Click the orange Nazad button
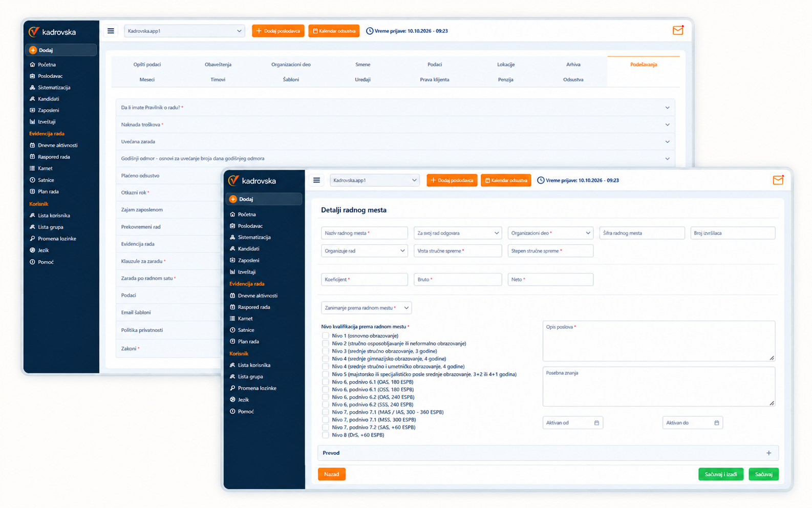The width and height of the screenshot is (812, 508). tap(332, 474)
